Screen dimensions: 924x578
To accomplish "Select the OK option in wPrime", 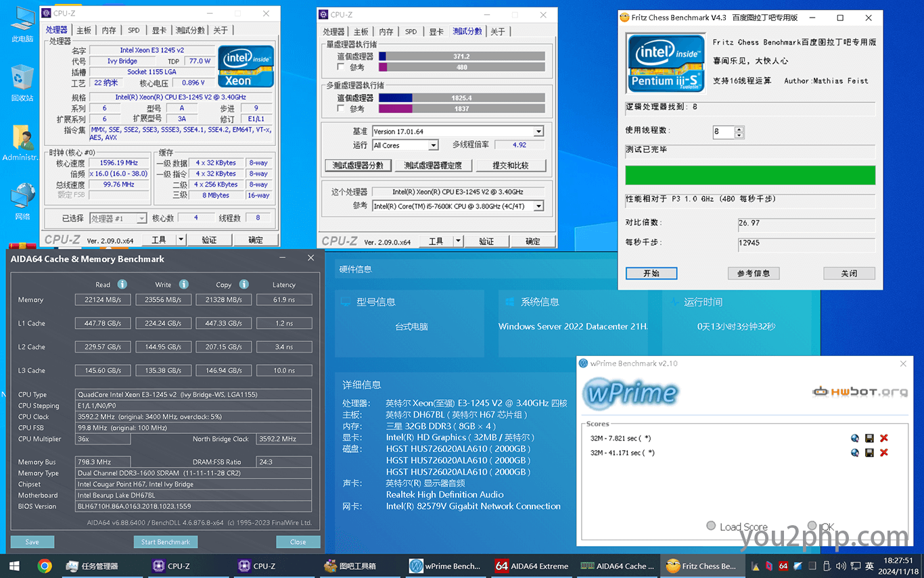I will click(812, 526).
